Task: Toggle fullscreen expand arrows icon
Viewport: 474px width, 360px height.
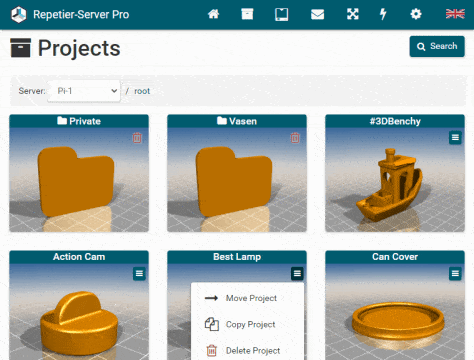Action: (x=353, y=14)
